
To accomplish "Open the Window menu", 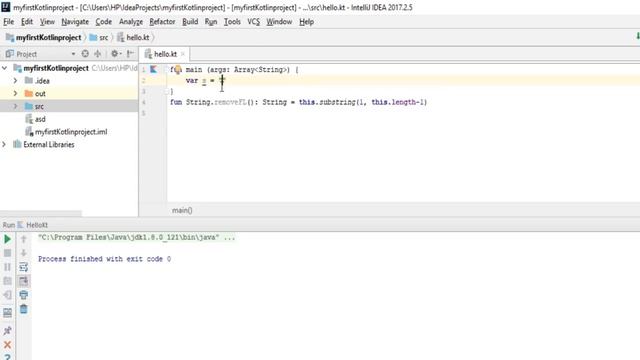I will (279, 22).
